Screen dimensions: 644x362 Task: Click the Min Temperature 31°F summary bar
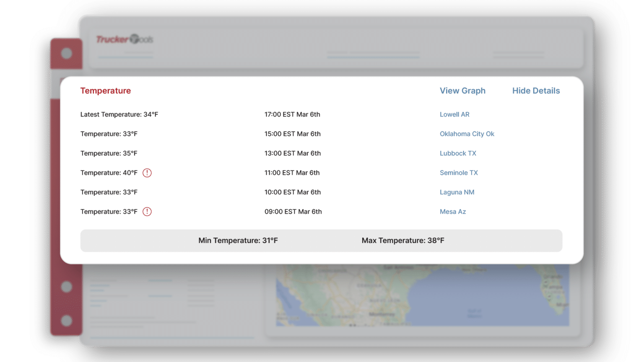(x=238, y=240)
